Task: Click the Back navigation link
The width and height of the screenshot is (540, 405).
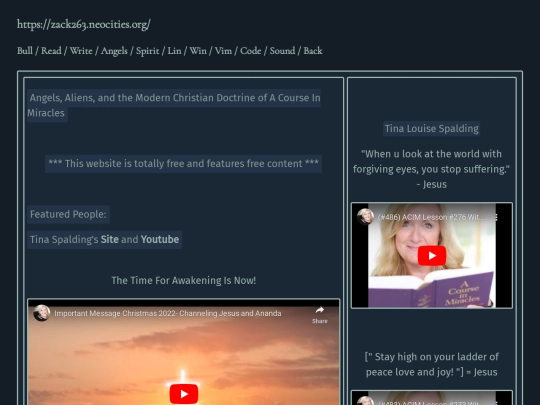Action: [x=313, y=51]
